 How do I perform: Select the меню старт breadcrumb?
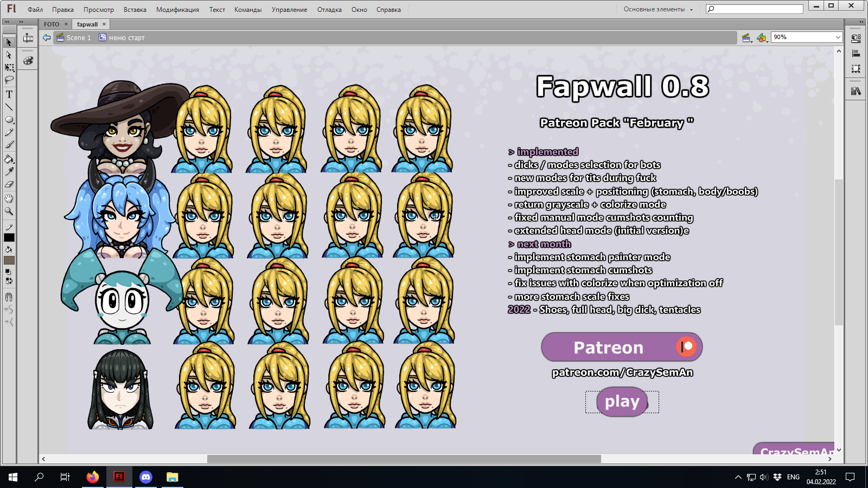coord(122,37)
